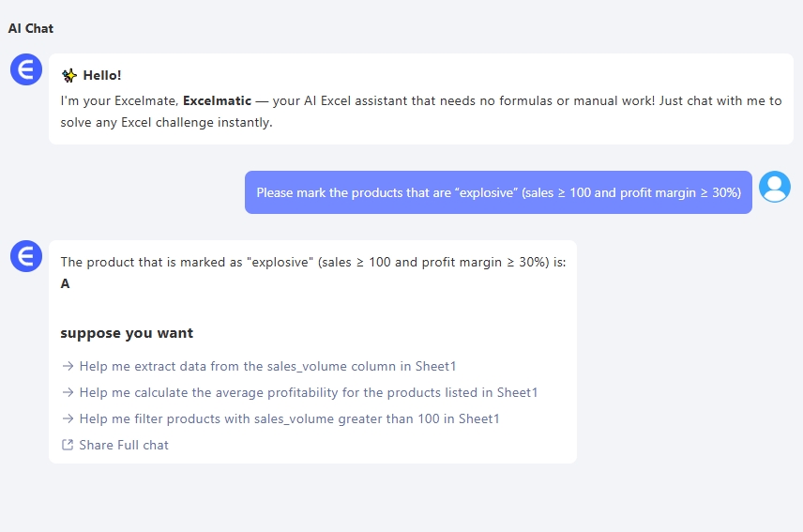Click the sentence "The product that is marked as explosive"
The image size is (803, 532).
pos(313,263)
